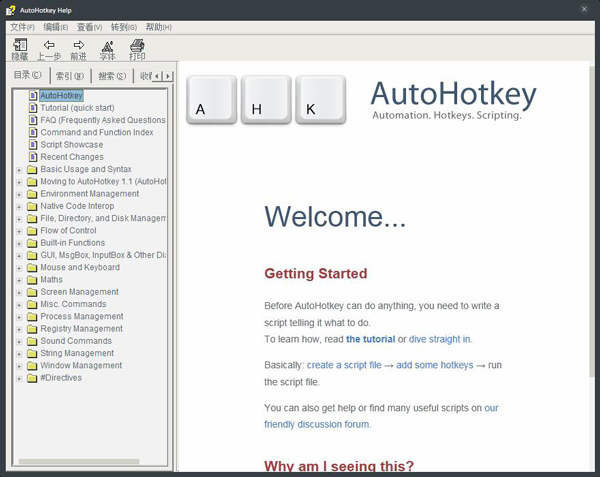Click the folder icon beside Window Management
The image size is (600, 477).
(x=32, y=366)
